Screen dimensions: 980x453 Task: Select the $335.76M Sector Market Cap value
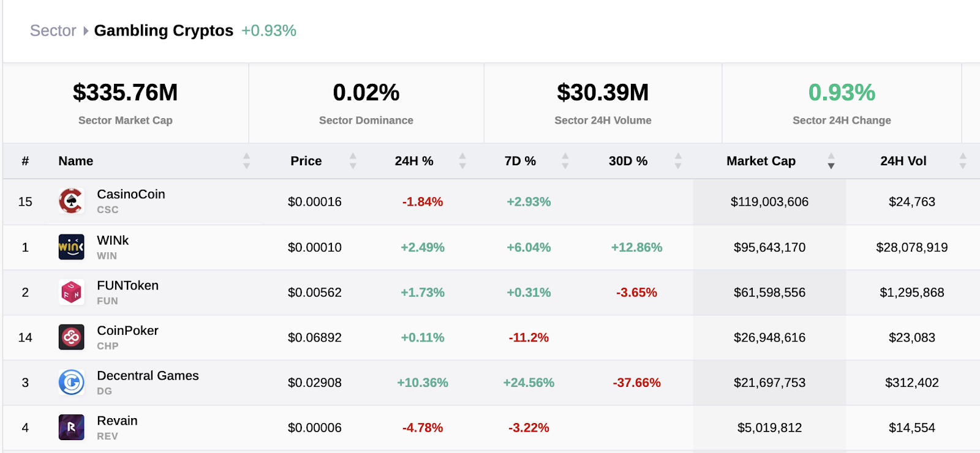pos(126,92)
